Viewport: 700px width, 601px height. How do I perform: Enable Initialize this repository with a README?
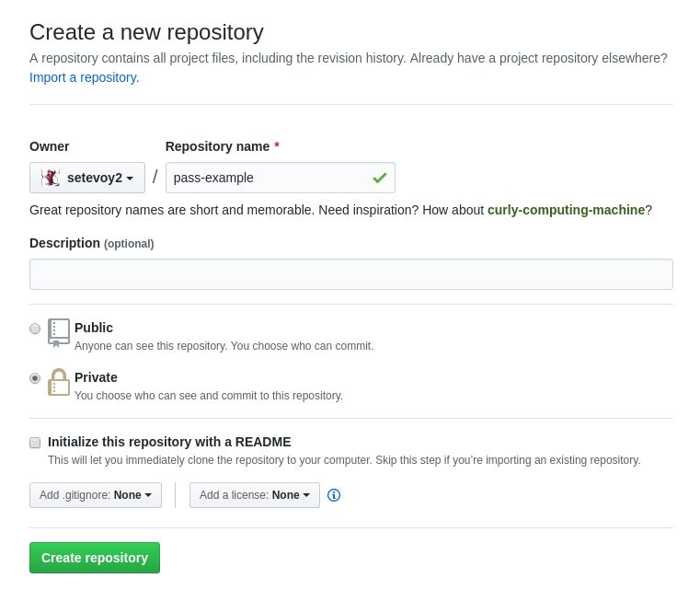[x=35, y=443]
